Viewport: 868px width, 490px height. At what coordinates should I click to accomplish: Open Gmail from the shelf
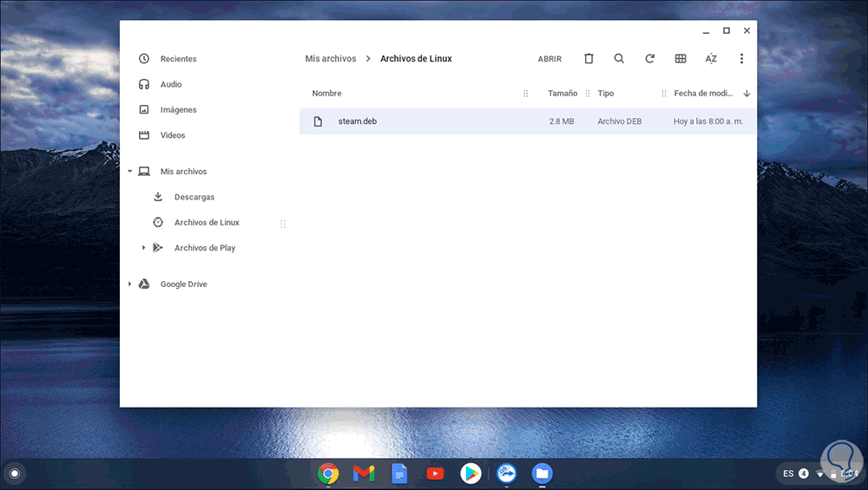[x=364, y=474]
